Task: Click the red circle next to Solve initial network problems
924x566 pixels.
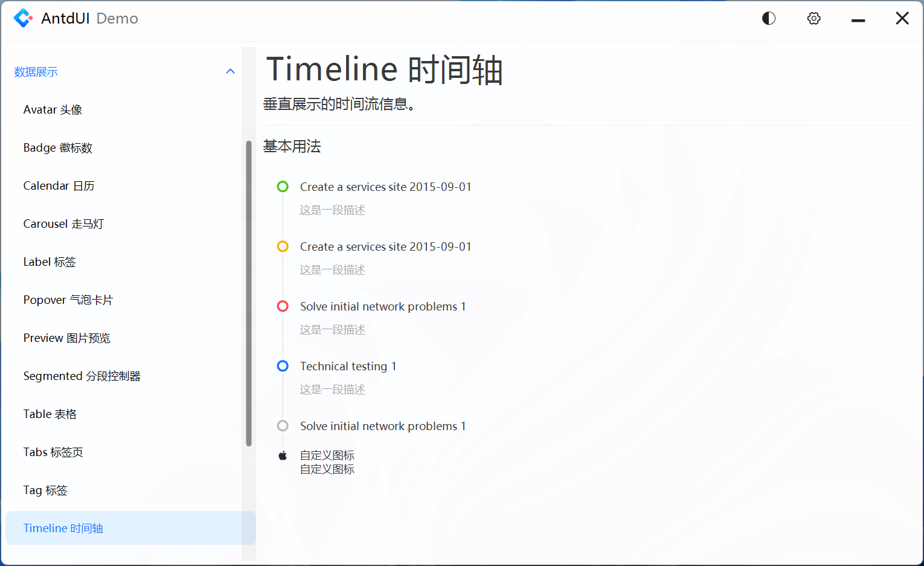Action: (283, 306)
